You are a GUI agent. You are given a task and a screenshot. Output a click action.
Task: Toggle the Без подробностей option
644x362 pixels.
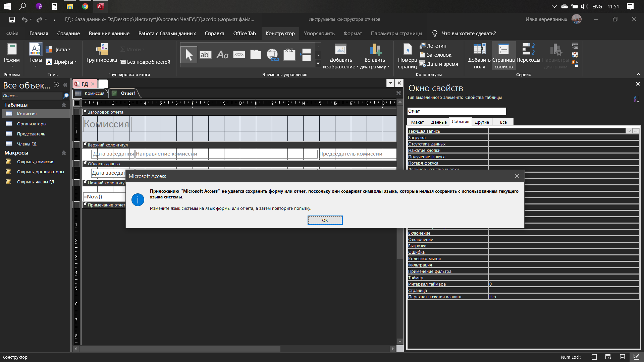tap(145, 62)
